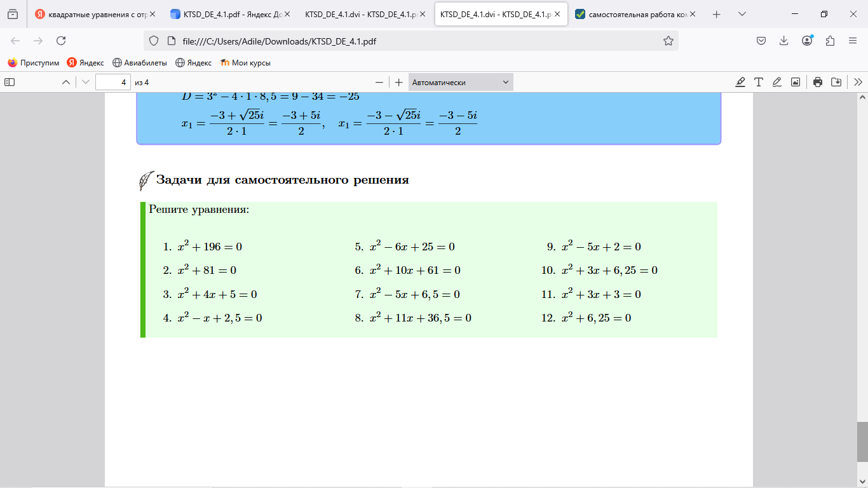Screen dimensions: 868x488
Task: Click the vertical scrollbar thumb
Action: click(862, 442)
